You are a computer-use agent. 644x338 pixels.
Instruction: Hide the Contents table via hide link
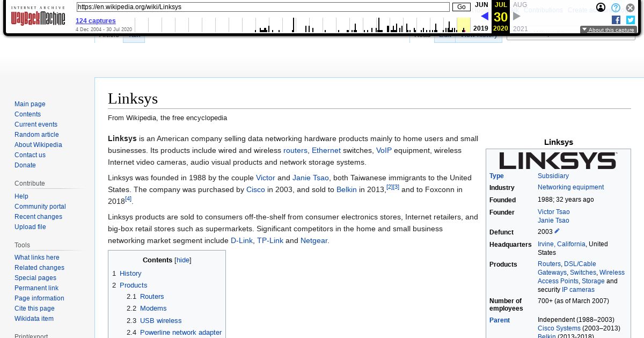click(183, 260)
